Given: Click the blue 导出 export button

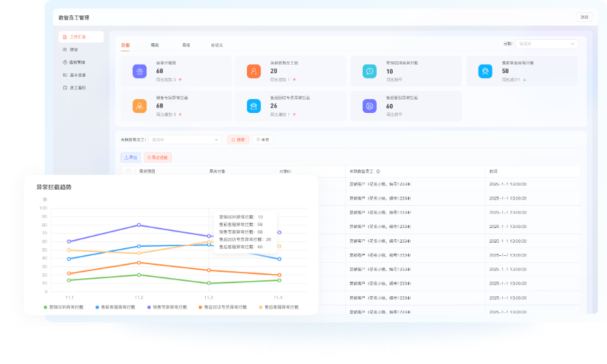Looking at the screenshot, I should 131,158.
